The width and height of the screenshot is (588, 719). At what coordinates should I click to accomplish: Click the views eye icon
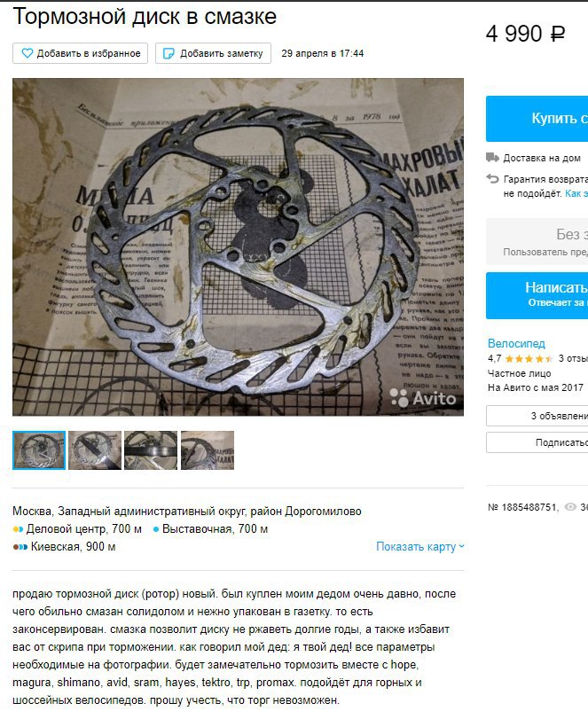pyautogui.click(x=570, y=507)
